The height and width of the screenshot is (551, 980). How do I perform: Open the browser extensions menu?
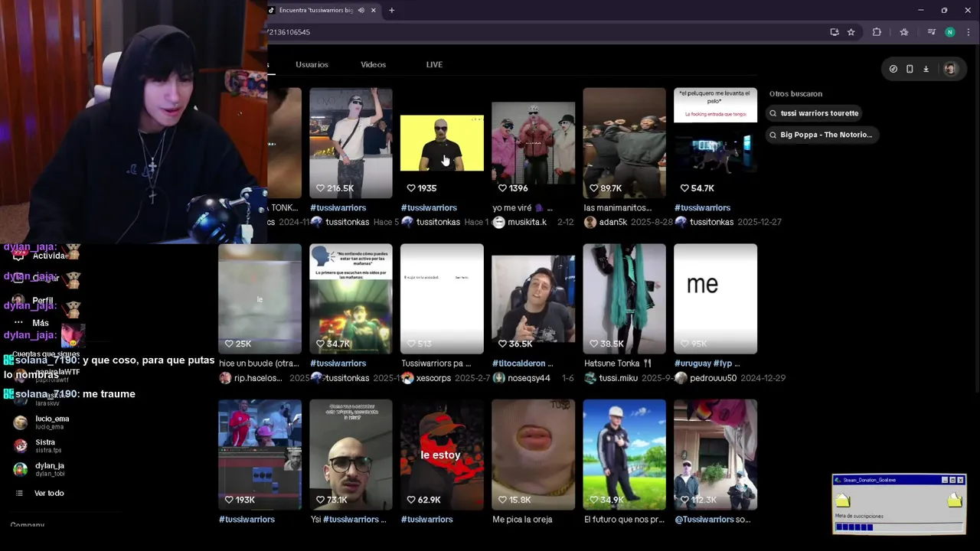[x=877, y=32]
